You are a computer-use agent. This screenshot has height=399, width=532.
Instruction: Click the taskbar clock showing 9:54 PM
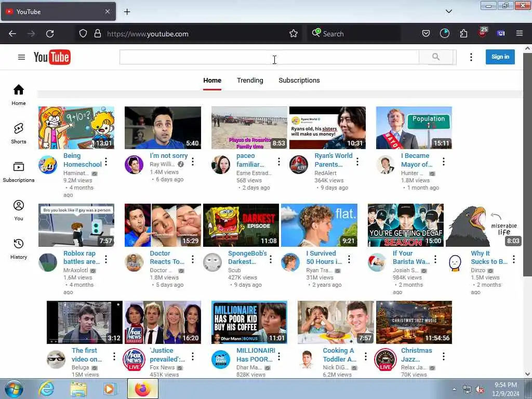point(506,389)
